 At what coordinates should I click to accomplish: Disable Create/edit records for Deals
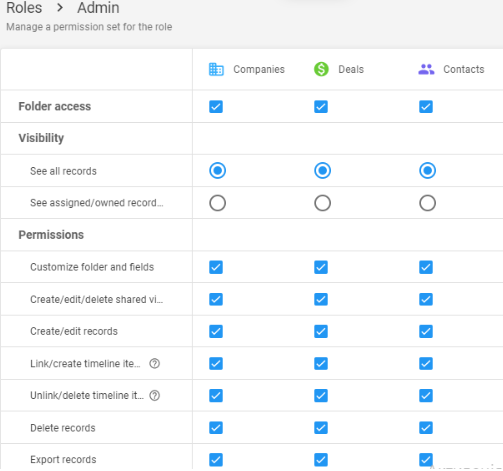(321, 331)
